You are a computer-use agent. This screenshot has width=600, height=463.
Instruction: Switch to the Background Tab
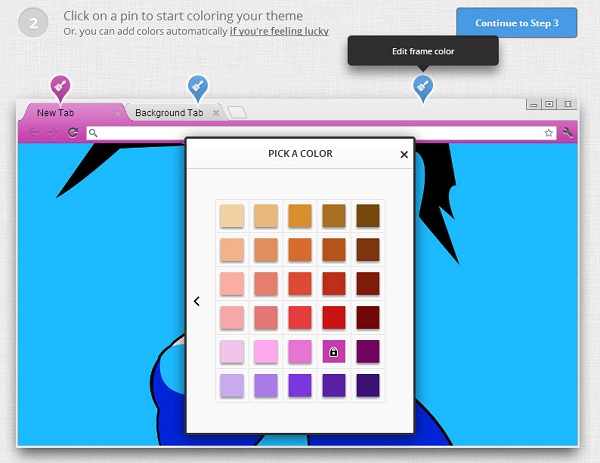168,113
